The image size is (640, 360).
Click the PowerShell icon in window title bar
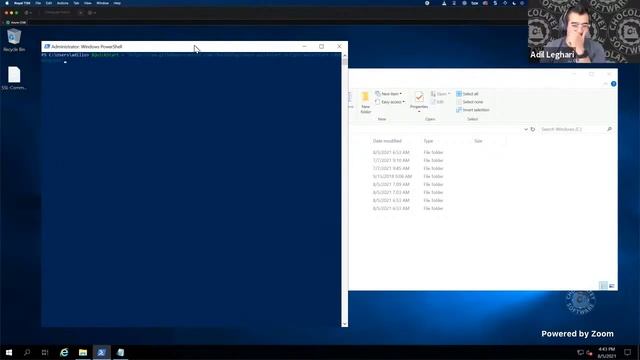[x=47, y=47]
